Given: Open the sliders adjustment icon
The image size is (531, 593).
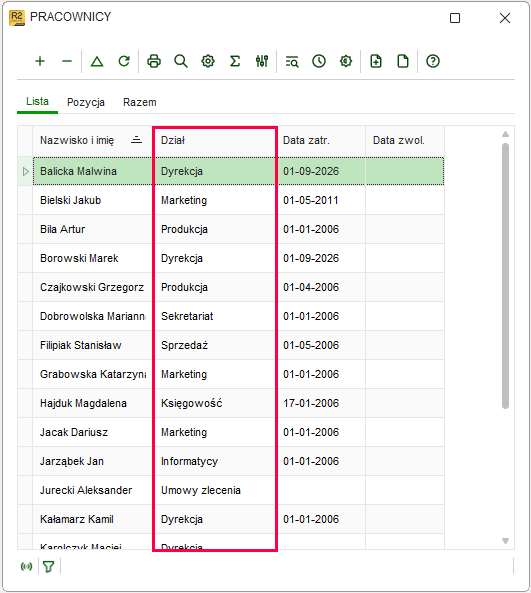Looking at the screenshot, I should 262,61.
